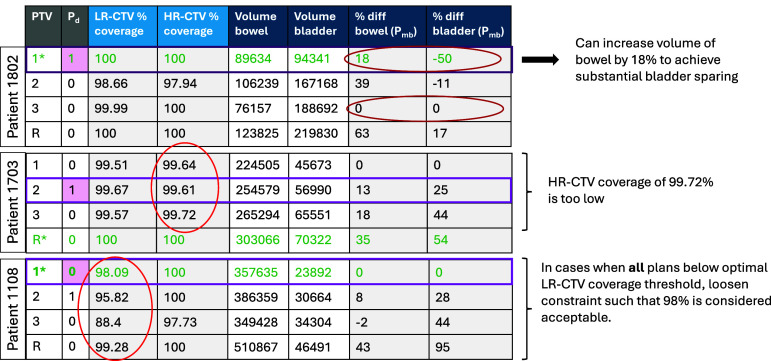Click bowel volume cell 510867
The height and width of the screenshot is (361, 771).
pos(258,347)
